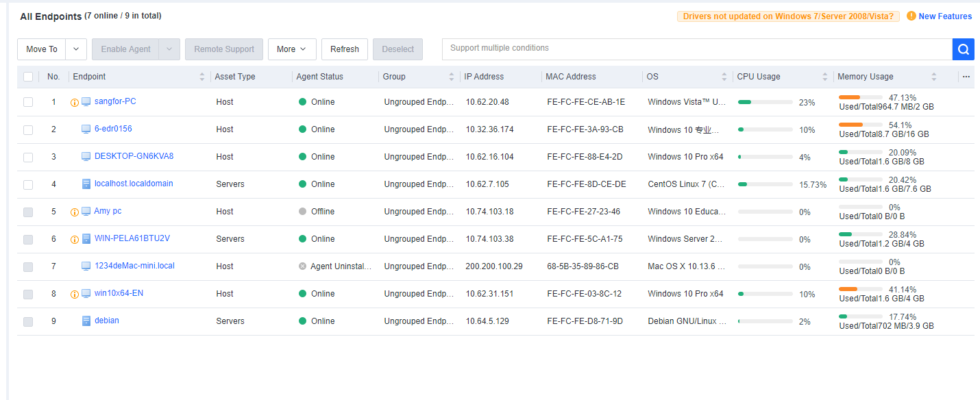The image size is (980, 400).
Task: Click the warning icon beside Amy pc
Action: [75, 212]
